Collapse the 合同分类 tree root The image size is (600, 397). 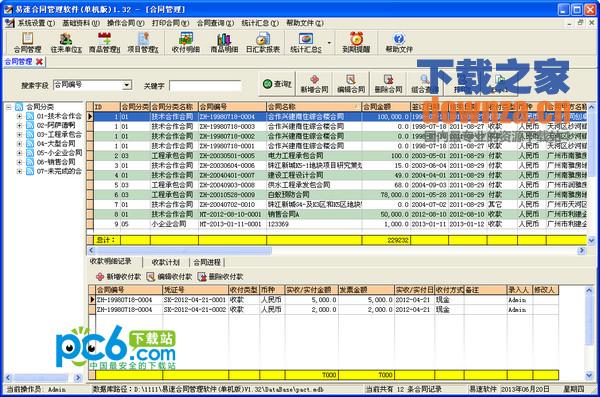[x=8, y=107]
